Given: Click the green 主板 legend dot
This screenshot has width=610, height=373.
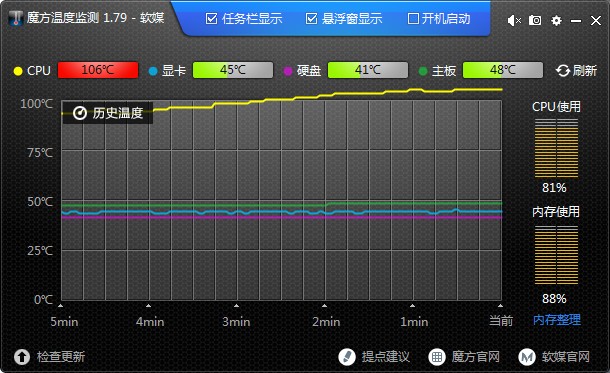Looking at the screenshot, I should (x=423, y=71).
